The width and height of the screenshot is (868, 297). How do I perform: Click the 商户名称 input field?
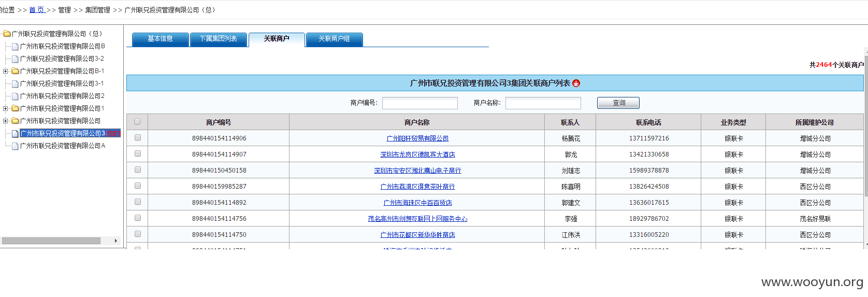[x=543, y=103]
